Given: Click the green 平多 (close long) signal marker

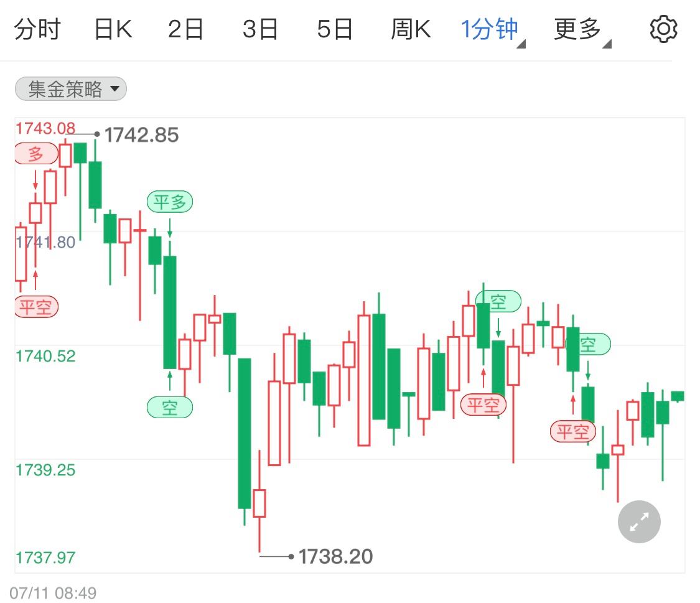Looking at the screenshot, I should point(170,202).
